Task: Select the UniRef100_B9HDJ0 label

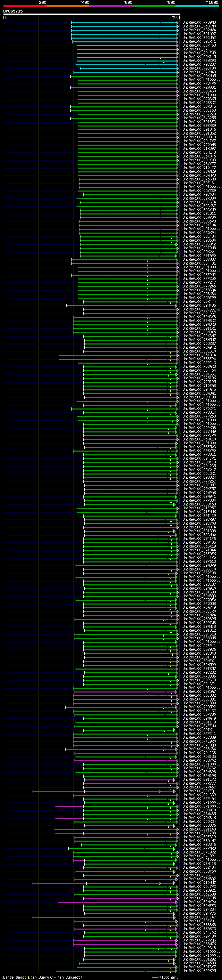Action: point(199,137)
